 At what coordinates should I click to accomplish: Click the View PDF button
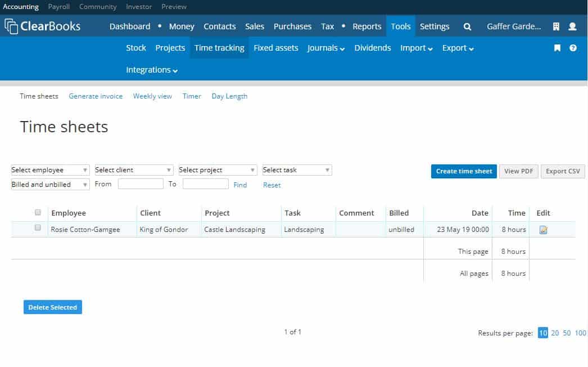[x=519, y=171]
